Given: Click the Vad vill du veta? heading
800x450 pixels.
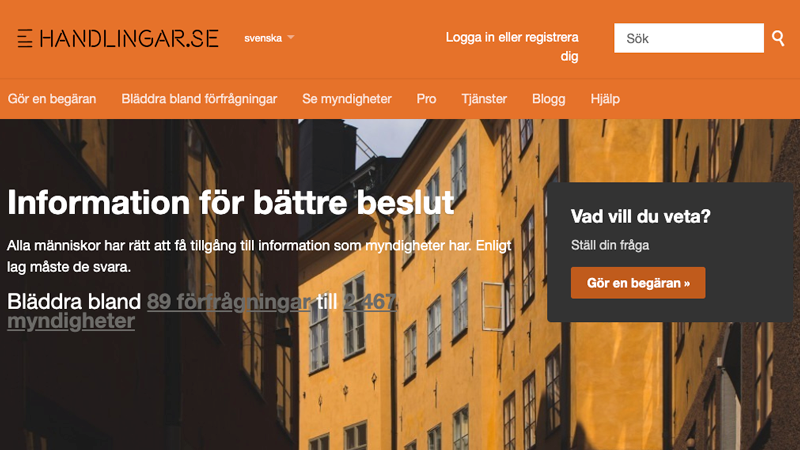Looking at the screenshot, I should point(640,216).
